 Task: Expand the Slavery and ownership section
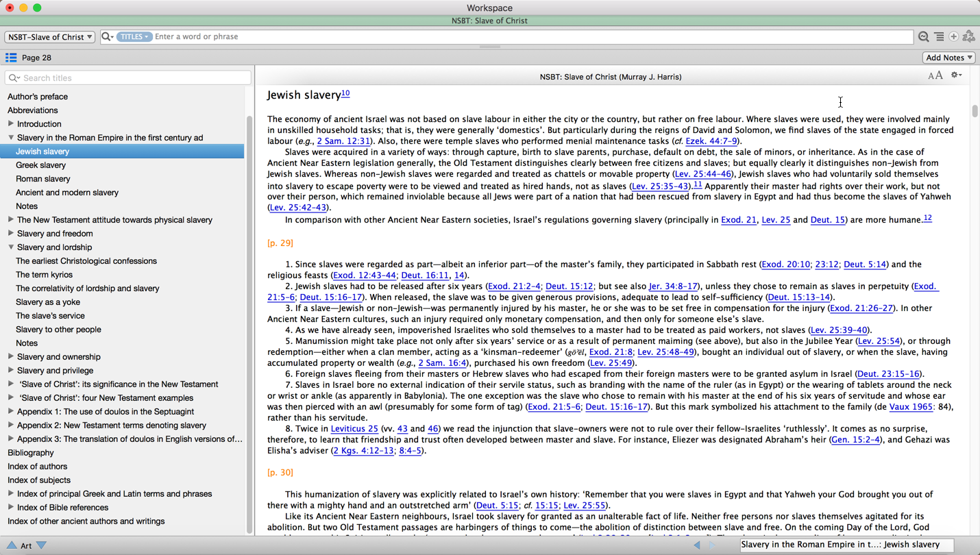[10, 357]
